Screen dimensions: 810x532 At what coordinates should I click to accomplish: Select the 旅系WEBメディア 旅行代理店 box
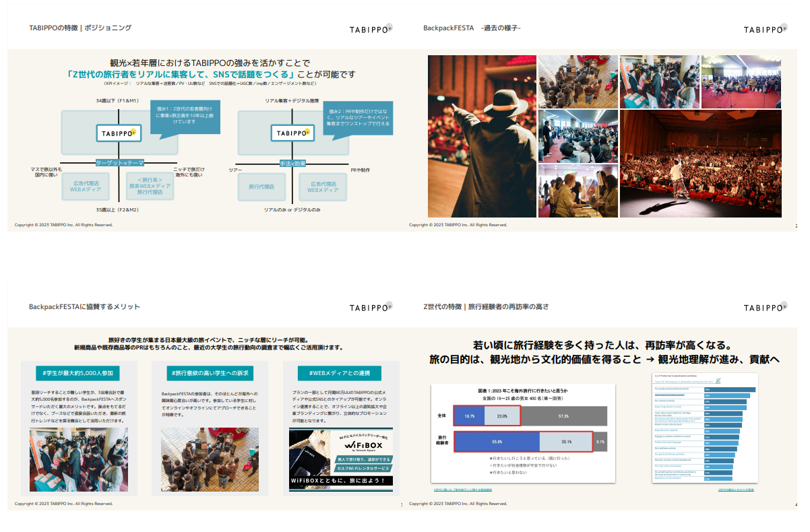150,187
